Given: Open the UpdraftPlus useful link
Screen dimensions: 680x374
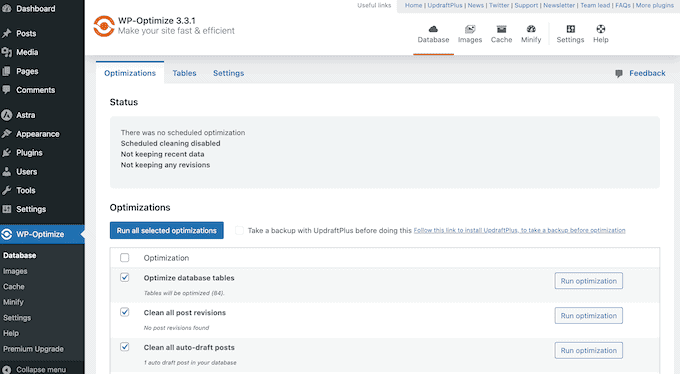Looking at the screenshot, I should 445,5.
